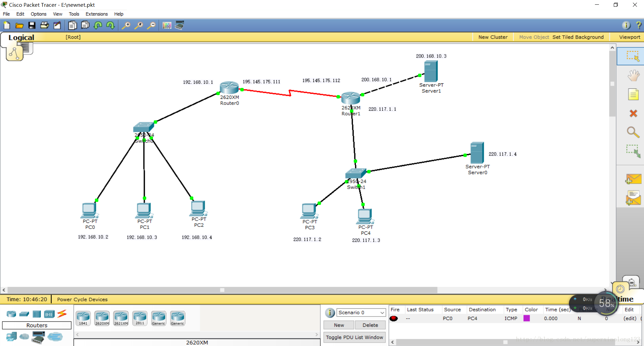Create a new network file
The height and width of the screenshot is (346, 644).
click(x=7, y=25)
